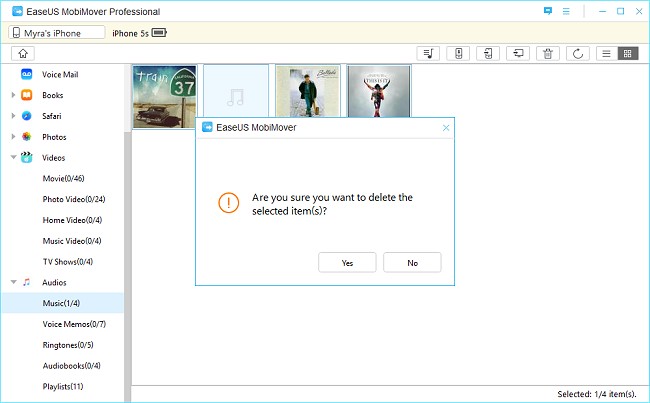Viewport: 650px width, 403px height.
Task: Confirm deletion with Yes button
Action: click(347, 262)
